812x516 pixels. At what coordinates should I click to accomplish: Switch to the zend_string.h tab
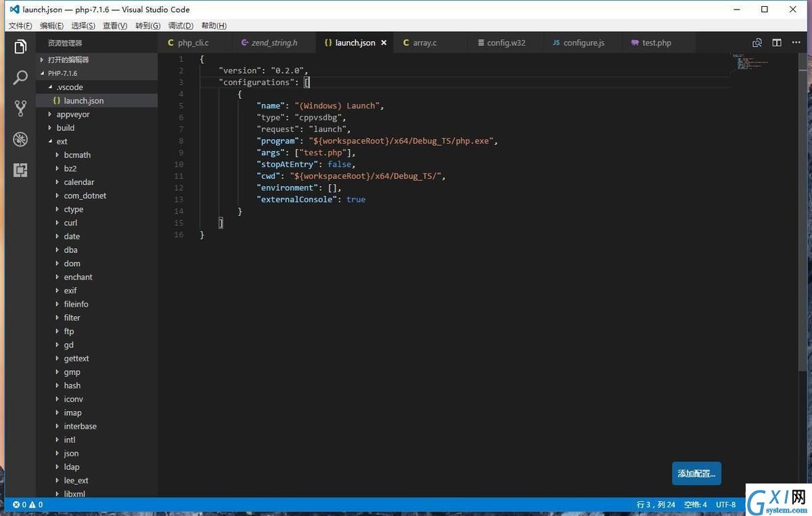[x=274, y=43]
